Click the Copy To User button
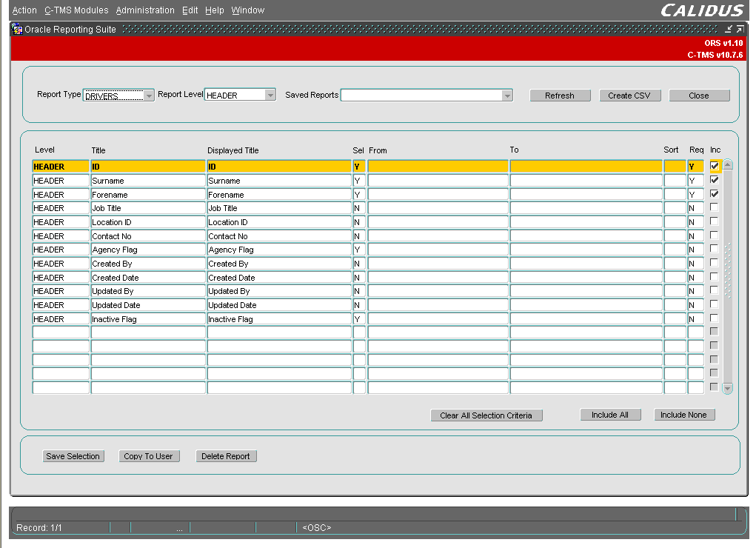756x548 pixels. tap(149, 456)
